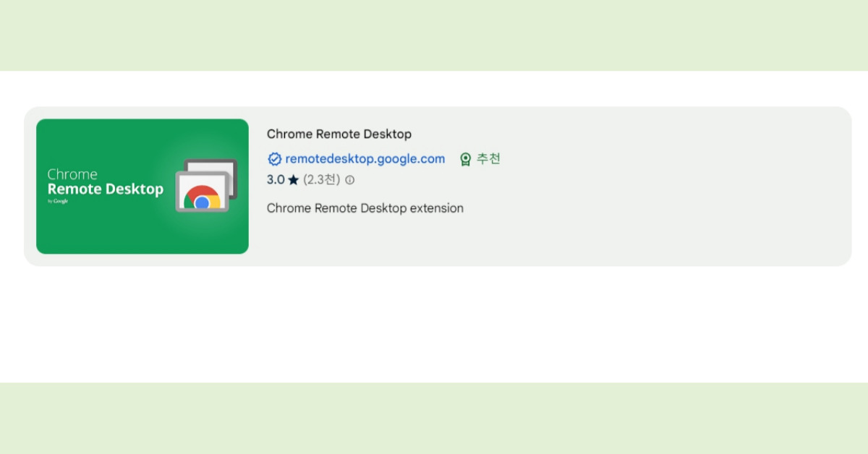Click the rating info circle icon
Viewport: 868px width, 454px height.
coord(350,180)
